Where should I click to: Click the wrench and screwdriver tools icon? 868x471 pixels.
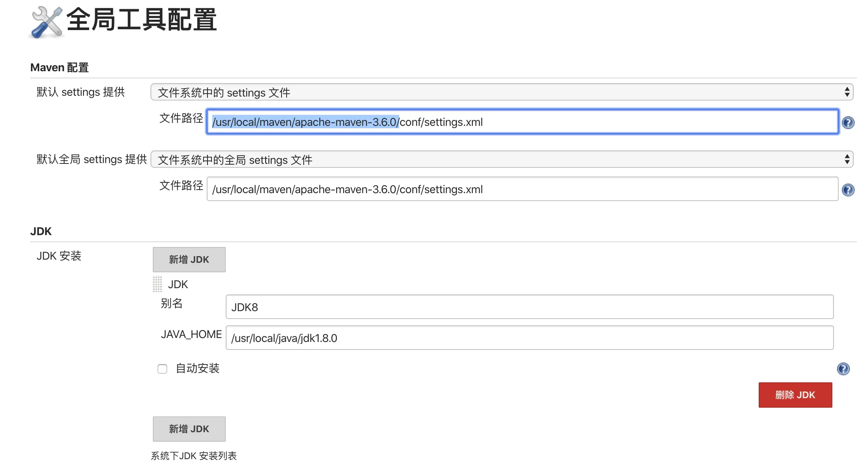pos(47,22)
